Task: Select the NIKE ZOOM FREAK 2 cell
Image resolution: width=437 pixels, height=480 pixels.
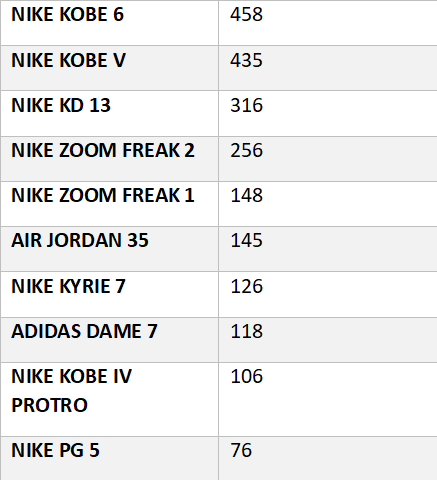Action: [x=109, y=159]
